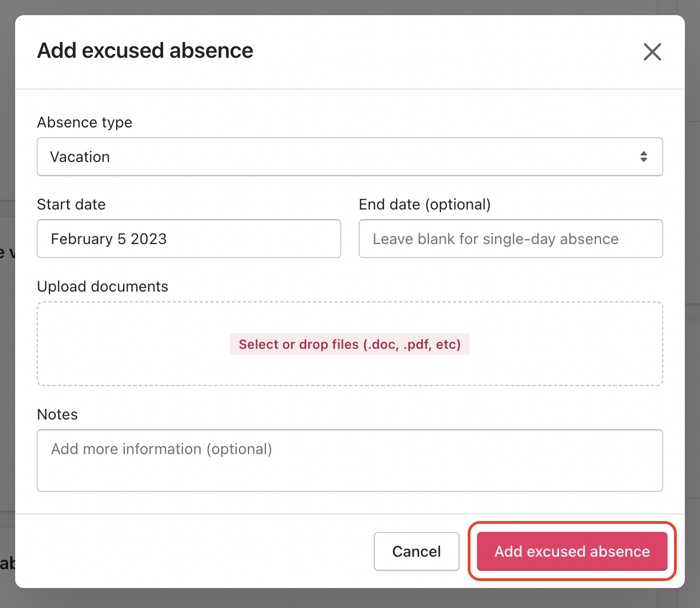Click the Absence type label
This screenshot has width=700, height=608.
[85, 123]
